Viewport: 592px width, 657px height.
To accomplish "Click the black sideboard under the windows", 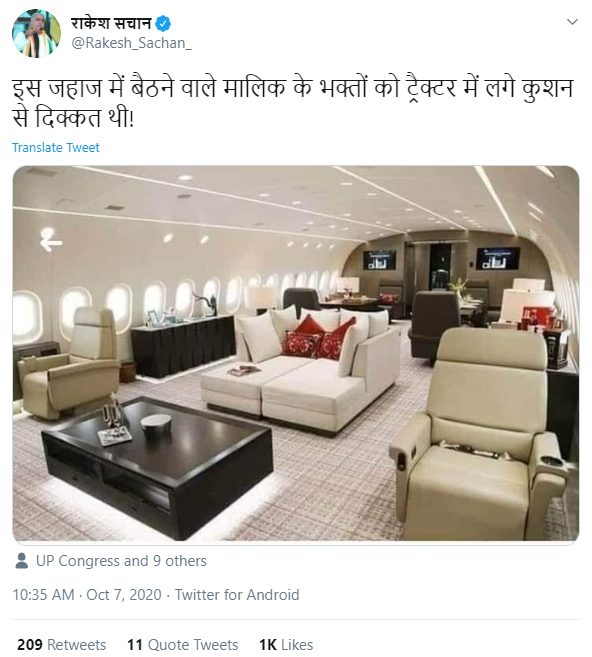I will click(x=183, y=346).
